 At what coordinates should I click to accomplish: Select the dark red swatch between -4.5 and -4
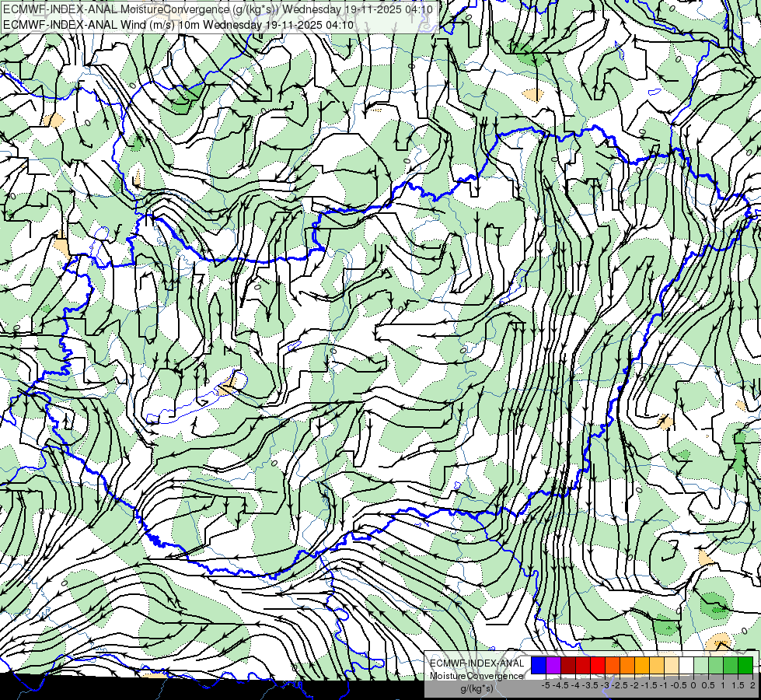568,665
